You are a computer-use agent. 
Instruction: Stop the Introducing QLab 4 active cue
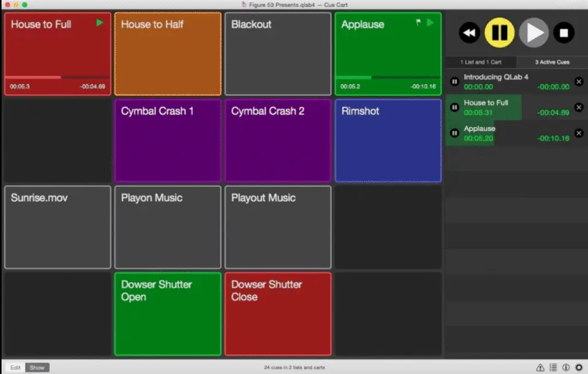pos(579,81)
